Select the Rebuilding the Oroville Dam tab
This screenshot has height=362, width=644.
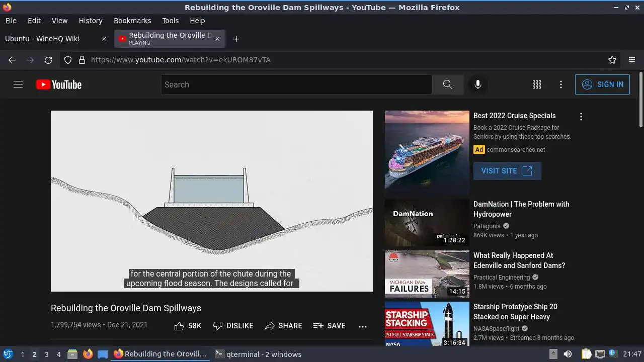(170, 39)
